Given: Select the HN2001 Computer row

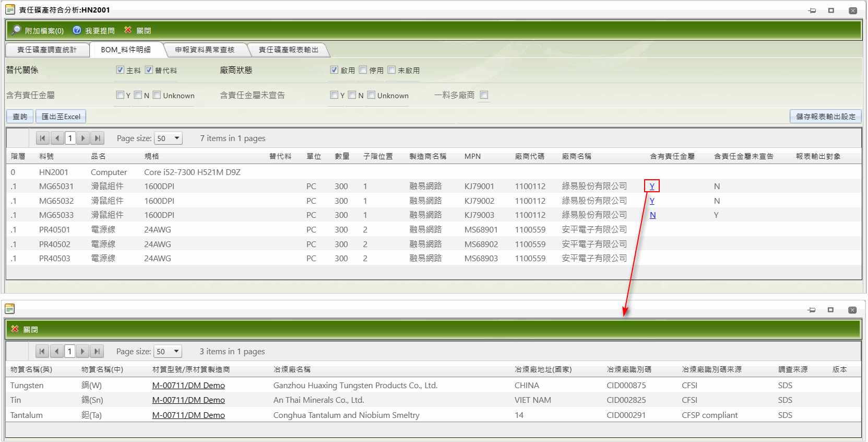Looking at the screenshot, I should (x=434, y=172).
